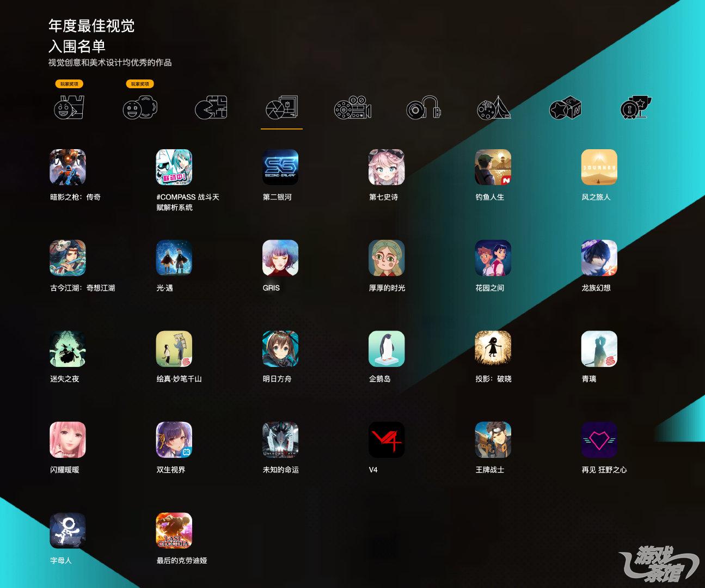This screenshot has height=588, width=705.
Task: Click the #COMPASS Hatsune Miku game icon
Action: pos(174,167)
